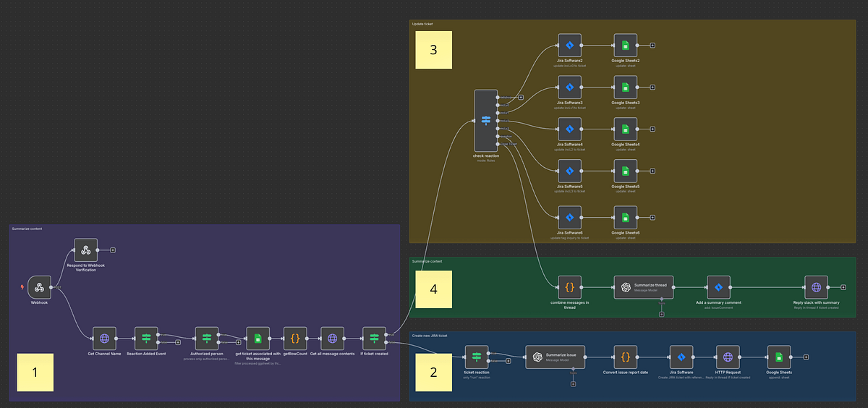Select Create new JIRA ticket sticky title
This screenshot has height=408, width=868.
pyautogui.click(x=430, y=336)
